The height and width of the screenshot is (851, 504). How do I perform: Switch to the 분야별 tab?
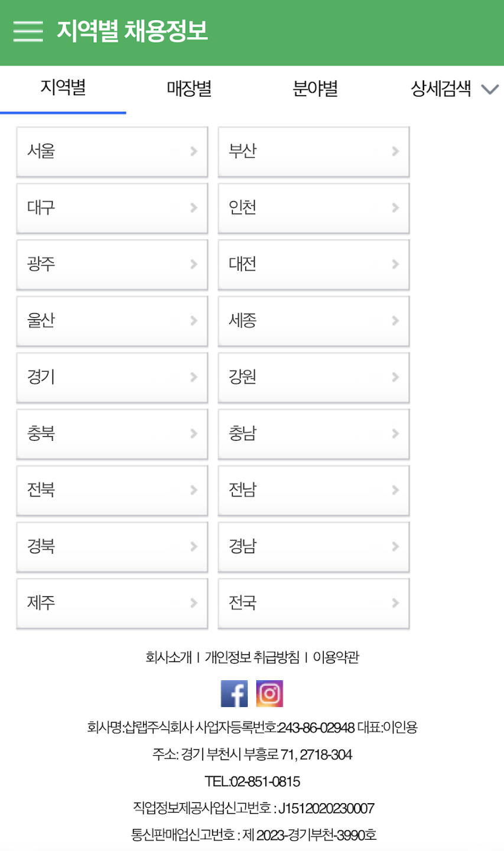tap(315, 89)
